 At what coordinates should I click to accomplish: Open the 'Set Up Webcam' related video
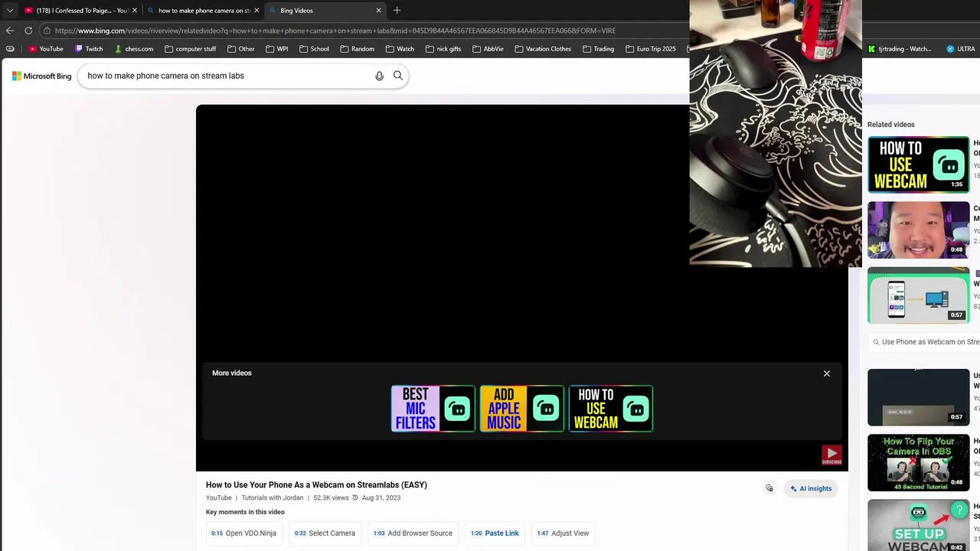919,526
